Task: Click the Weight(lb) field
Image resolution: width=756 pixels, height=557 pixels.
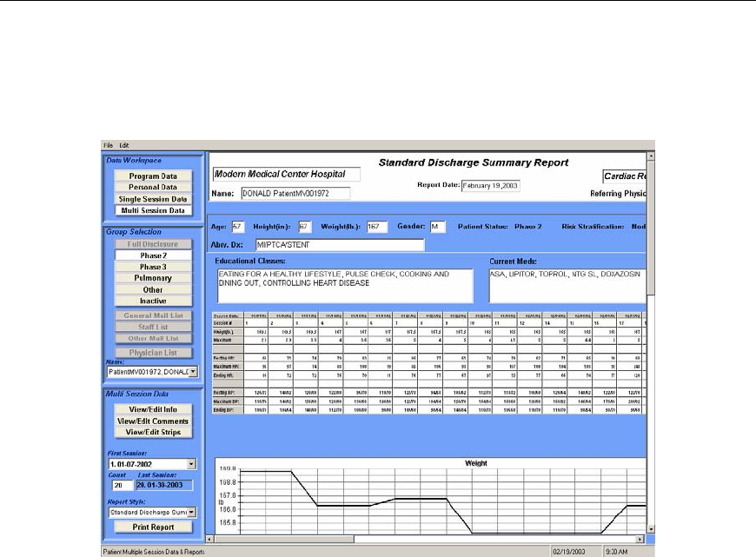Action: [377, 227]
